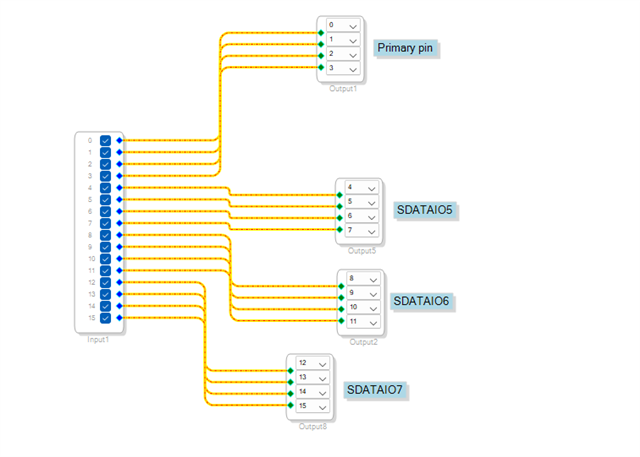Click Output5 green input pin 5
Viewport: 640px width, 457px height.
(x=340, y=206)
